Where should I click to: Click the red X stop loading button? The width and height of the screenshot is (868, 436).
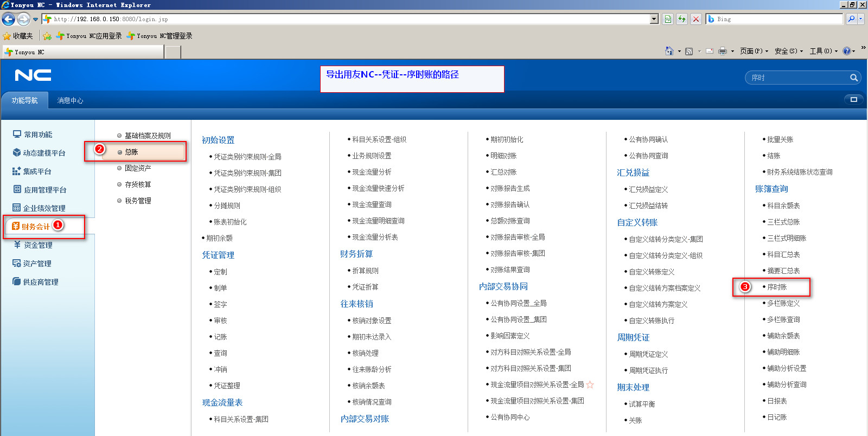pos(696,19)
